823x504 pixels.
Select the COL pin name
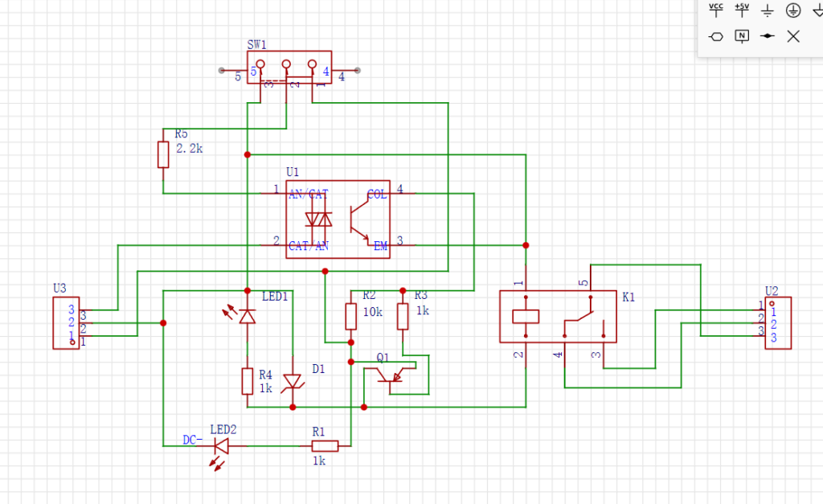point(377,195)
